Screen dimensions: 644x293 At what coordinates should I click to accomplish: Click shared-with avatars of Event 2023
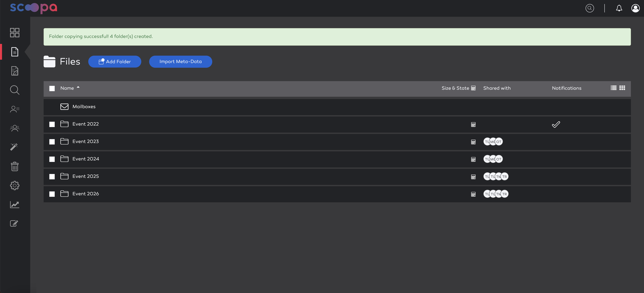click(x=493, y=142)
